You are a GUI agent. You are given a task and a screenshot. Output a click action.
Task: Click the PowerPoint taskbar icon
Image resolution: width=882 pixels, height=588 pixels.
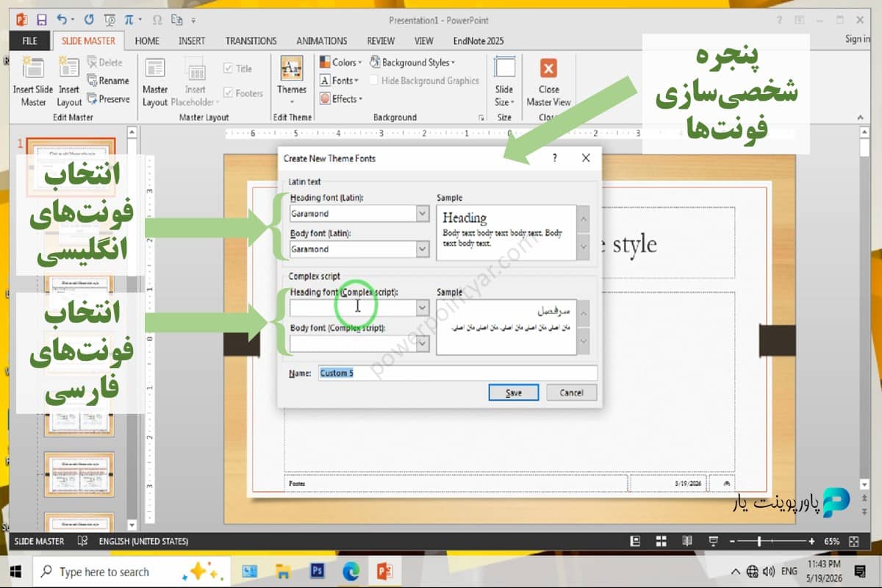click(384, 571)
